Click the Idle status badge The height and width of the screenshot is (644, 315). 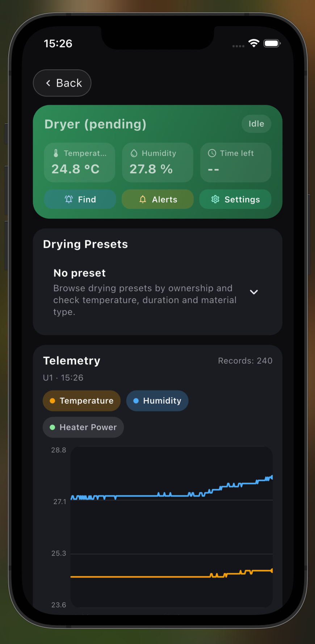point(256,124)
